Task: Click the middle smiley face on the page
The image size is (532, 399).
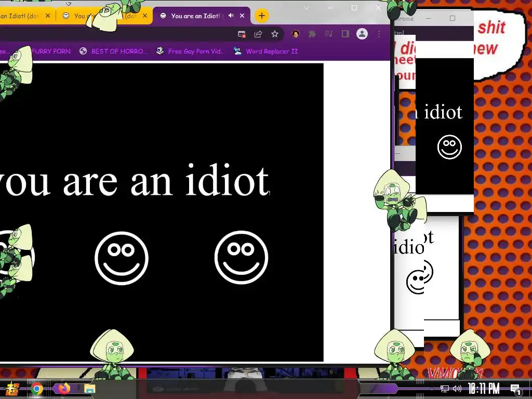Action: [122, 258]
